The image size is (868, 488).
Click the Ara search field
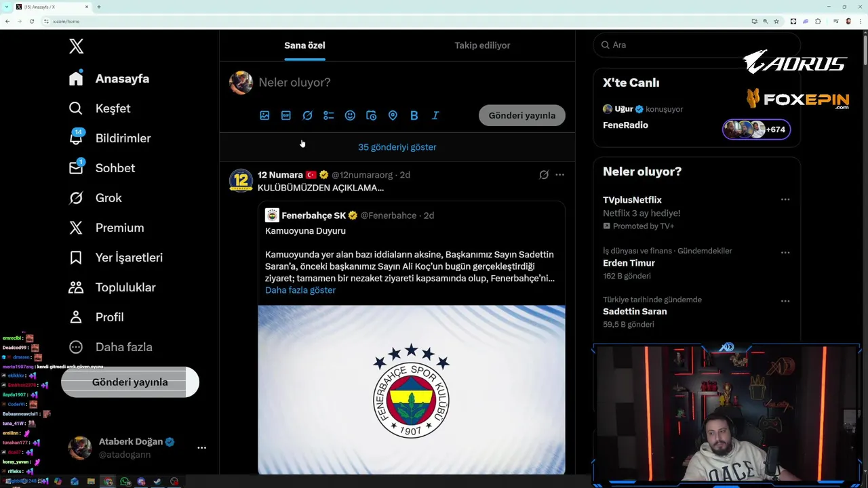point(696,45)
